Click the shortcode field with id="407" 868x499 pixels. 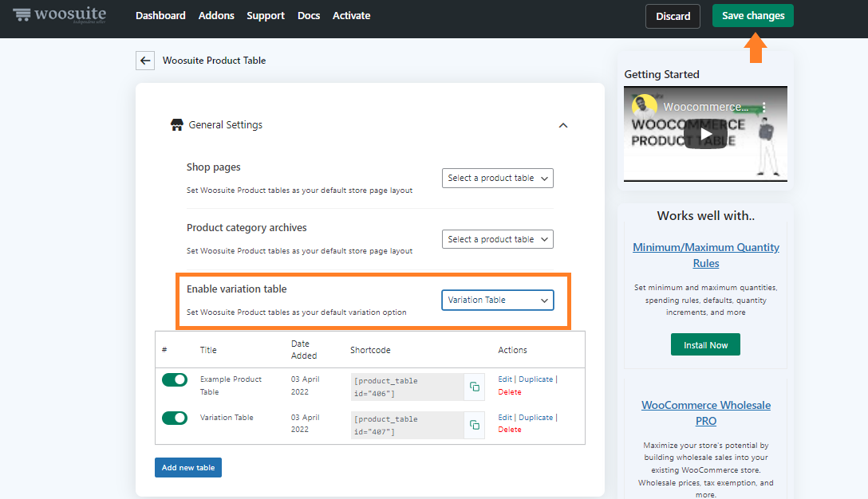[x=408, y=425]
